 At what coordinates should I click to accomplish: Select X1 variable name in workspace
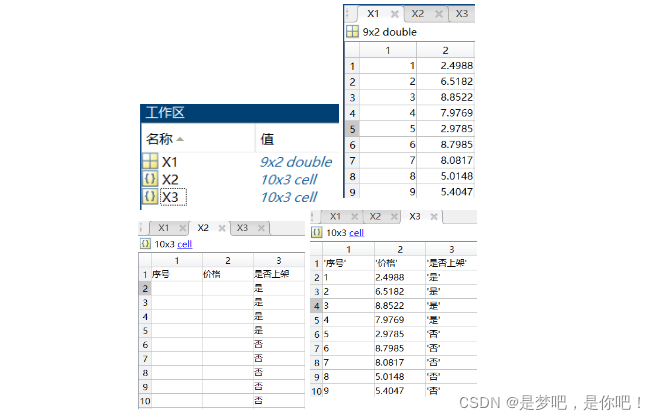click(x=170, y=162)
